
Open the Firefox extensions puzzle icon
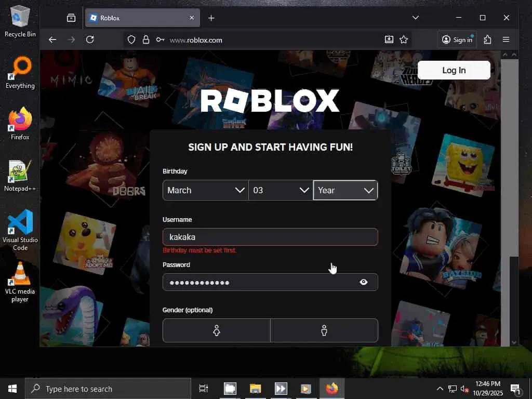pos(487,39)
